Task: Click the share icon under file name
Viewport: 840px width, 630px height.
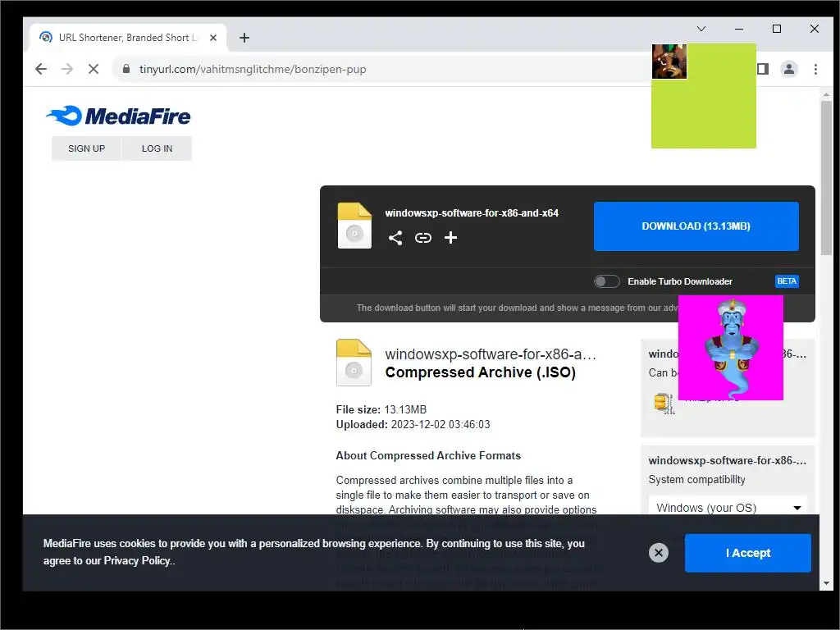Action: coord(395,238)
